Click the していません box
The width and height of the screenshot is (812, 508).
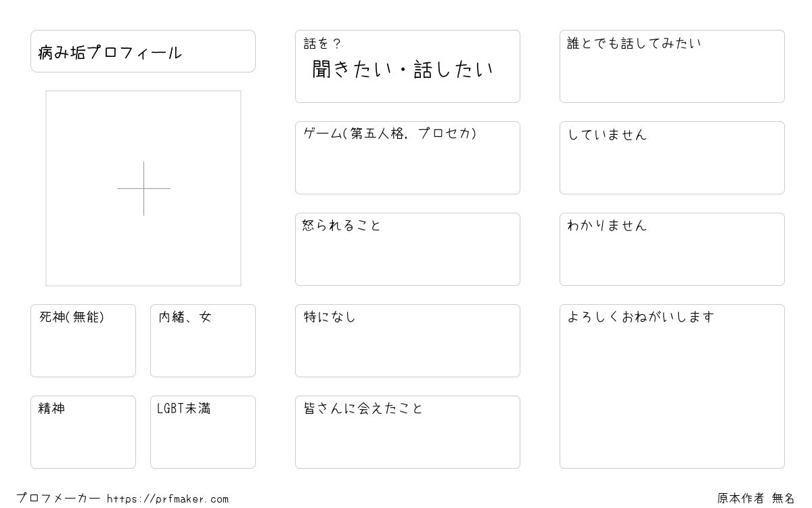672,158
